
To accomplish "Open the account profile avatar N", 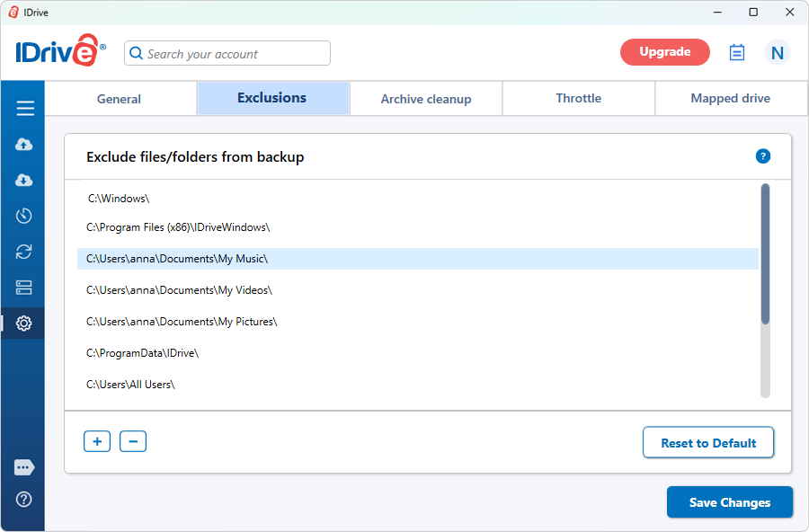I will (x=778, y=53).
